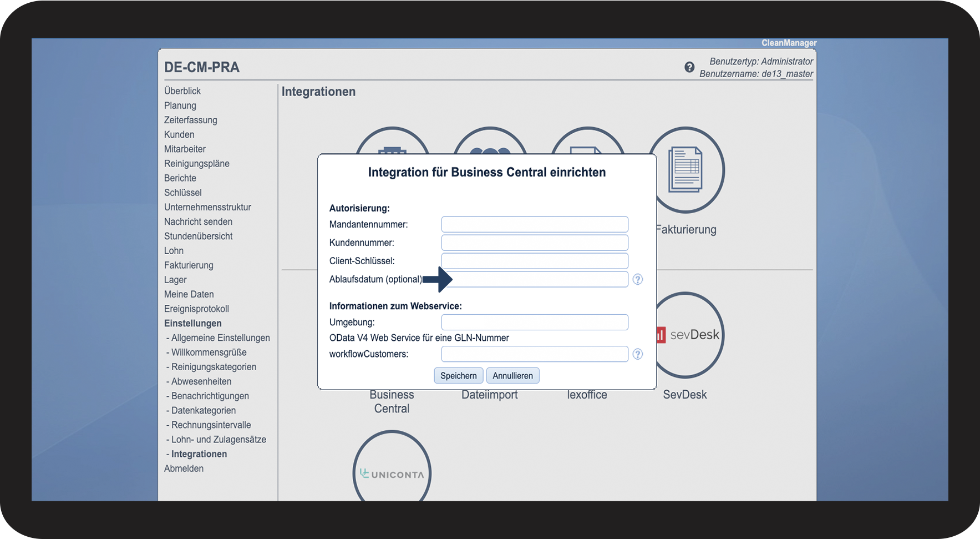
Task: Log out via Abmelden link
Action: [184, 469]
